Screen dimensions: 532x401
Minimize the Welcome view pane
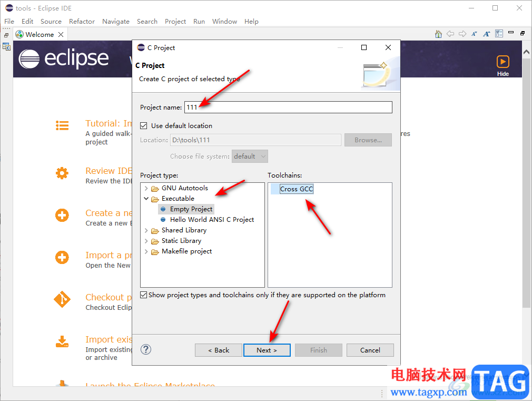[511, 33]
